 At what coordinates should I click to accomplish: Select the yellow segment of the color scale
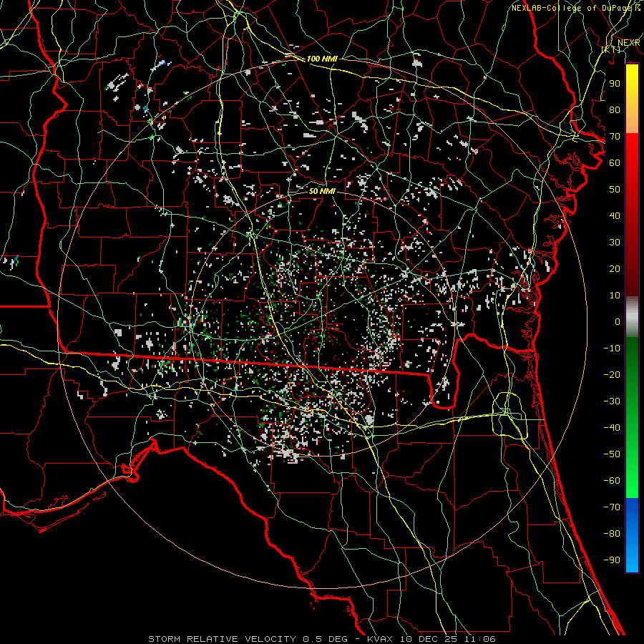point(632,99)
